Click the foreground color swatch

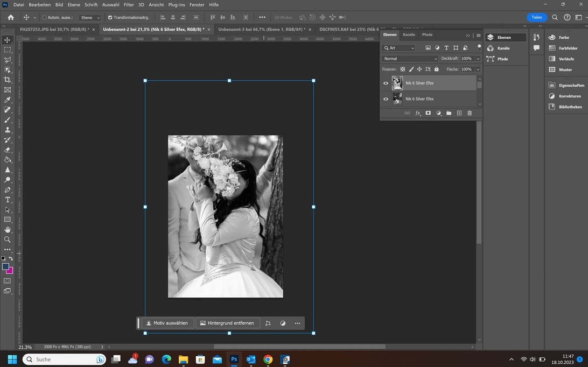point(5,266)
